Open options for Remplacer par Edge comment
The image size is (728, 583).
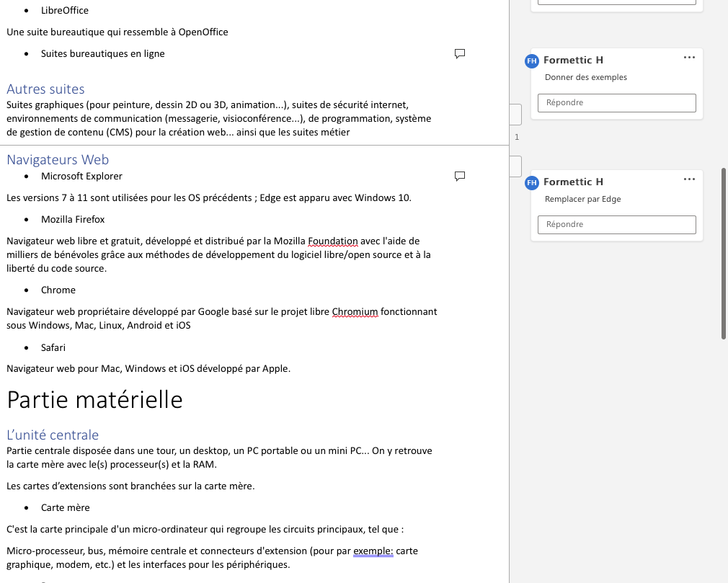tap(690, 179)
